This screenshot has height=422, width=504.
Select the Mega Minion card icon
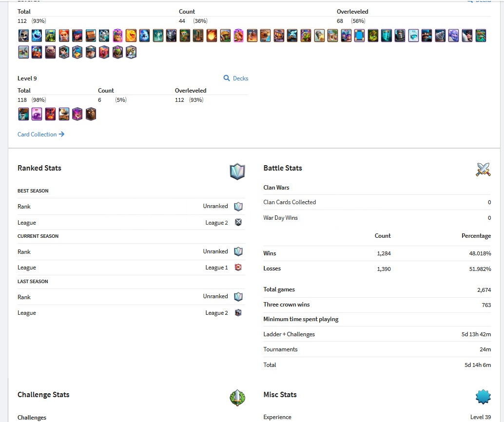tap(171, 36)
